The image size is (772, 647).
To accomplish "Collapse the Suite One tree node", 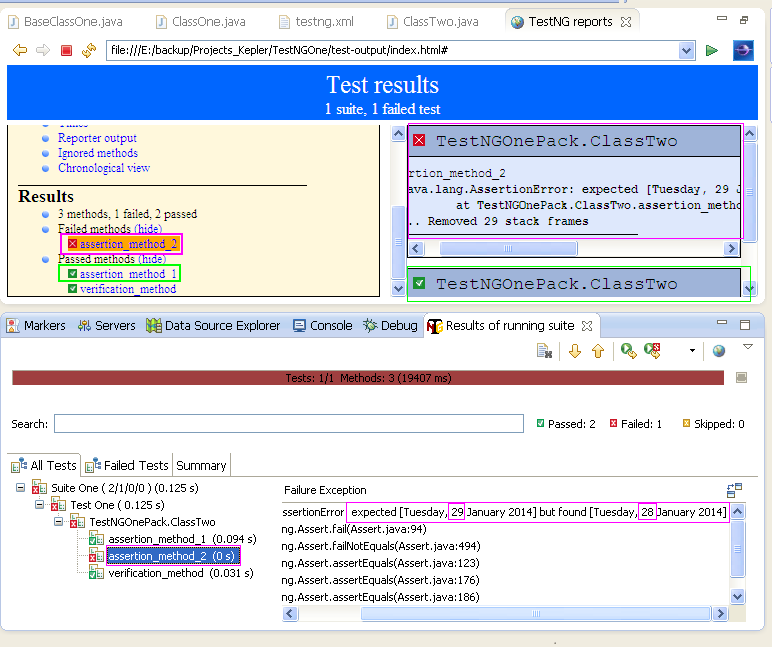I will tap(20, 487).
